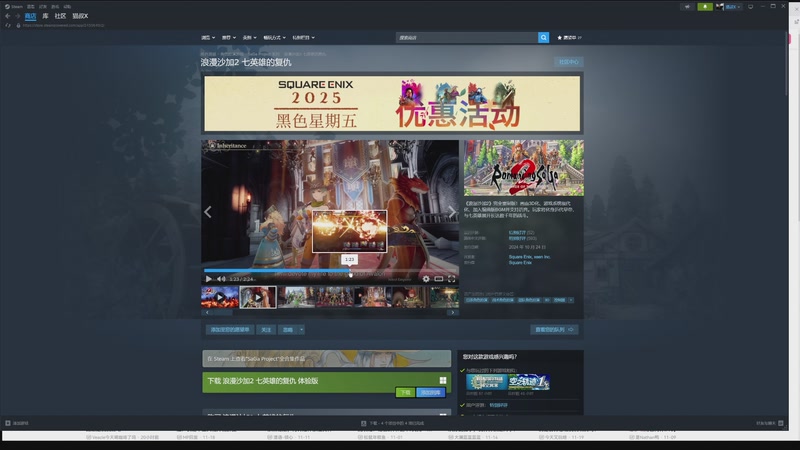Click the lock icon in the URL bar
Screen dimensions: 800x450
18,25
